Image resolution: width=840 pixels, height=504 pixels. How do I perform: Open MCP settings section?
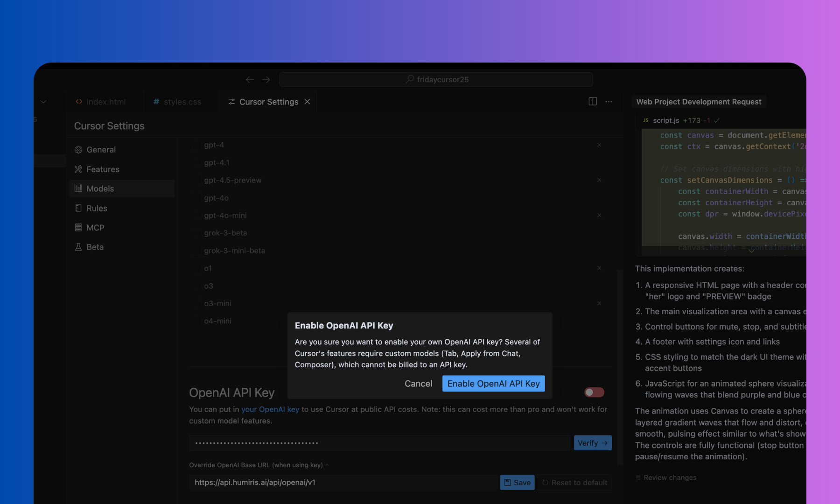point(122,228)
